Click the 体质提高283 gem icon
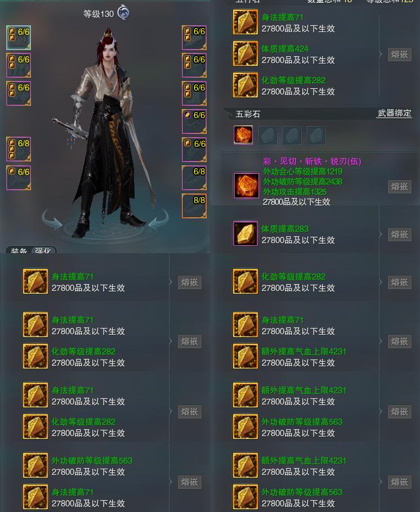This screenshot has height=512, width=420. coord(245,234)
